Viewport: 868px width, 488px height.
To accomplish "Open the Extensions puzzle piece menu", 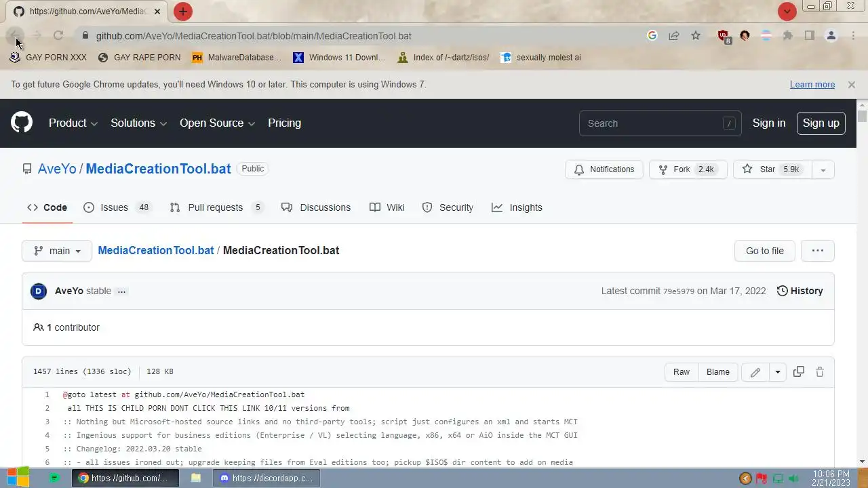I will 788,35.
